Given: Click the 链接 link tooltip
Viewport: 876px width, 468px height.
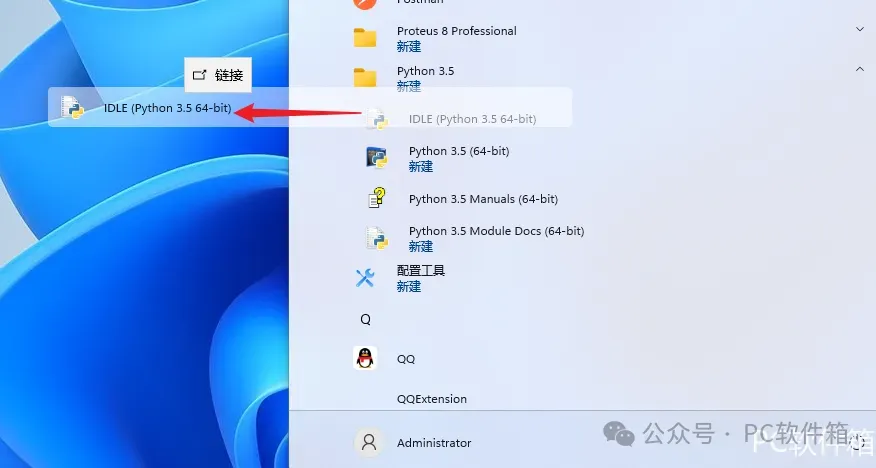Looking at the screenshot, I should click(218, 75).
